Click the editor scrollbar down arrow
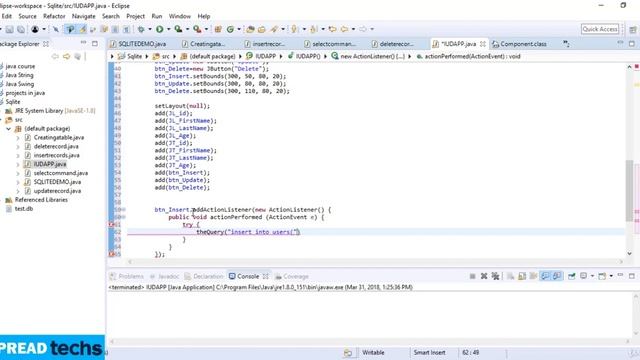This screenshot has height=360, width=640. tap(629, 253)
